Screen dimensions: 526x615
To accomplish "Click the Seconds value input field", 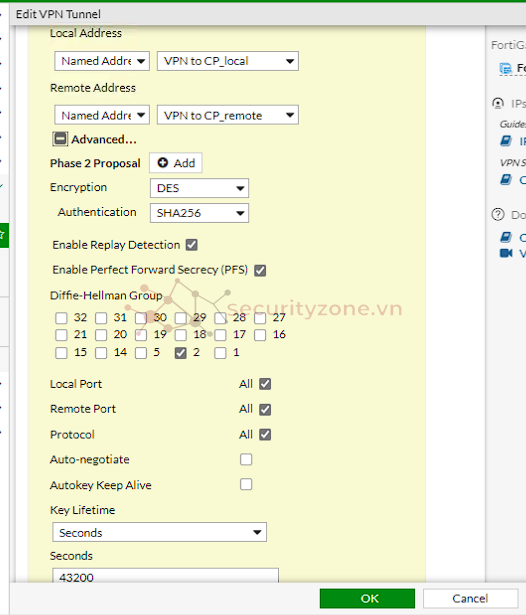I will [166, 576].
